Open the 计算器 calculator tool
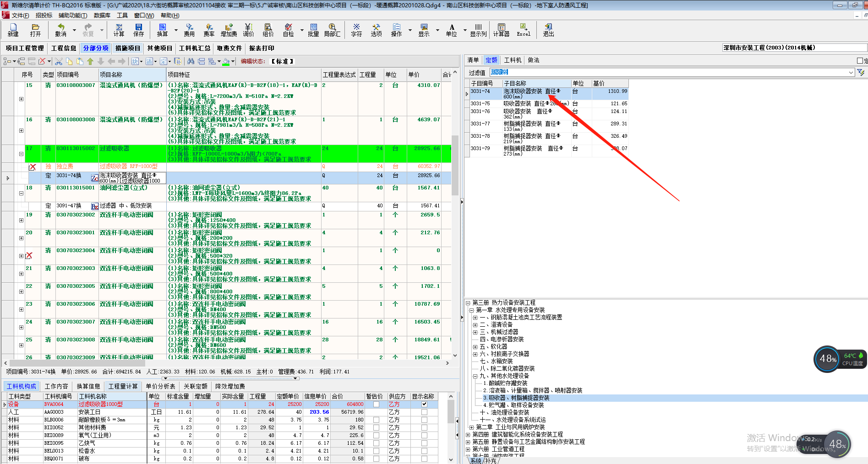The image size is (868, 464). coord(501,30)
